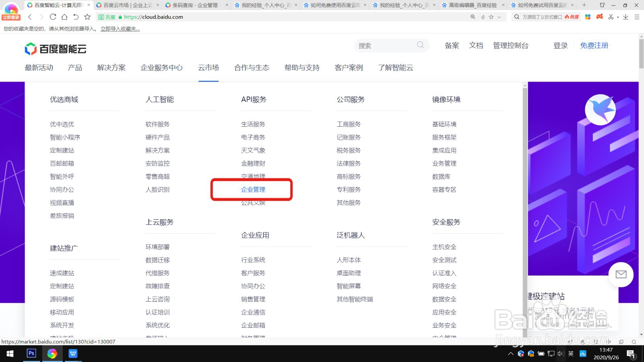Expand hidden system tray icons
This screenshot has width=644, height=362.
tap(510, 354)
